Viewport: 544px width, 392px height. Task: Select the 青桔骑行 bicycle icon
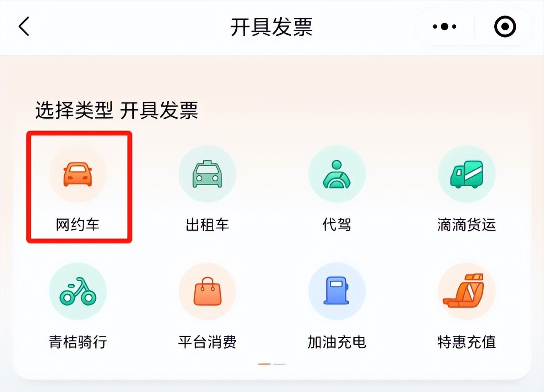point(78,291)
